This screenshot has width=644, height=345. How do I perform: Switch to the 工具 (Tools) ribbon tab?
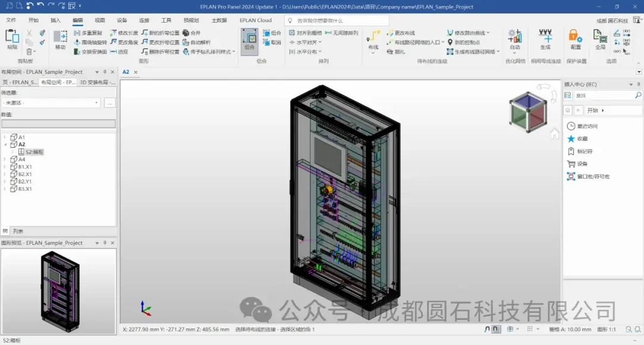[x=166, y=20]
